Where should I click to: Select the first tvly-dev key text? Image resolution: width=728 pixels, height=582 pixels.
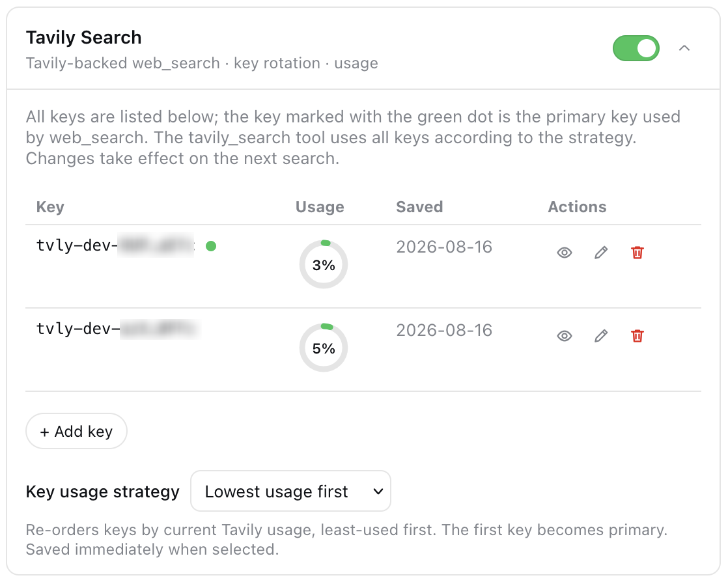click(115, 245)
